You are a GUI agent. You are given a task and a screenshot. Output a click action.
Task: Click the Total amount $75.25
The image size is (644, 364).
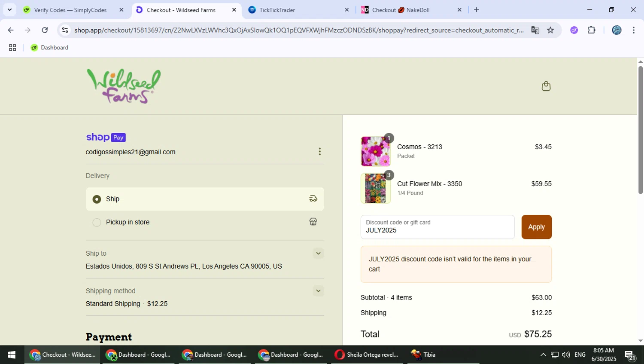[x=538, y=334]
